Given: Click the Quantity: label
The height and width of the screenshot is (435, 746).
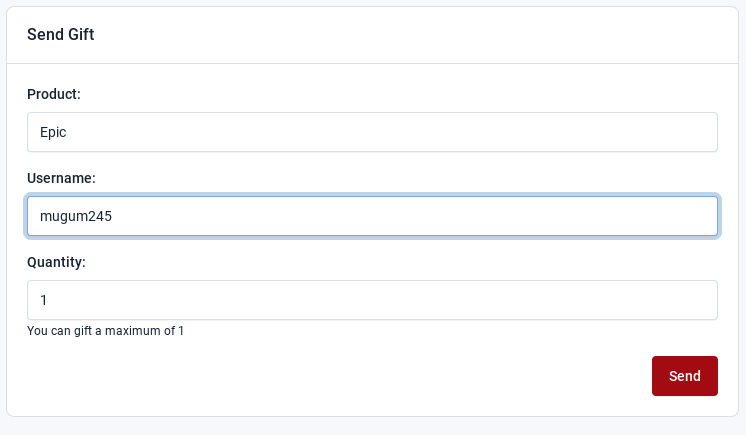Looking at the screenshot, I should pos(56,262).
